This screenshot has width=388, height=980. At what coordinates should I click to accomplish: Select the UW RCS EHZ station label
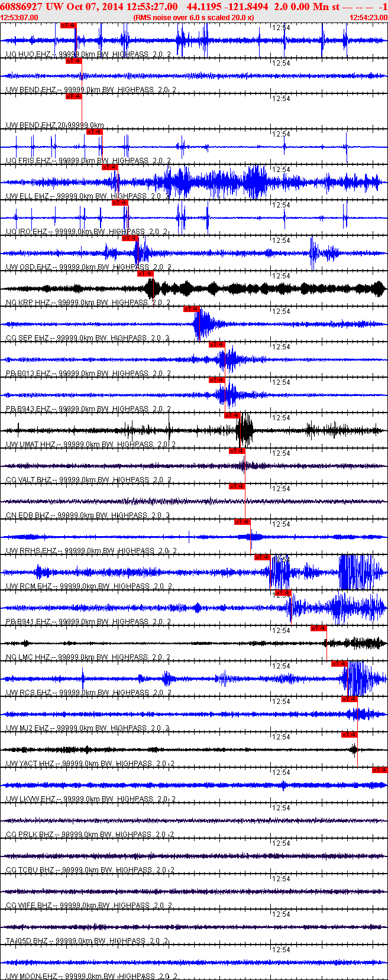pos(89,693)
